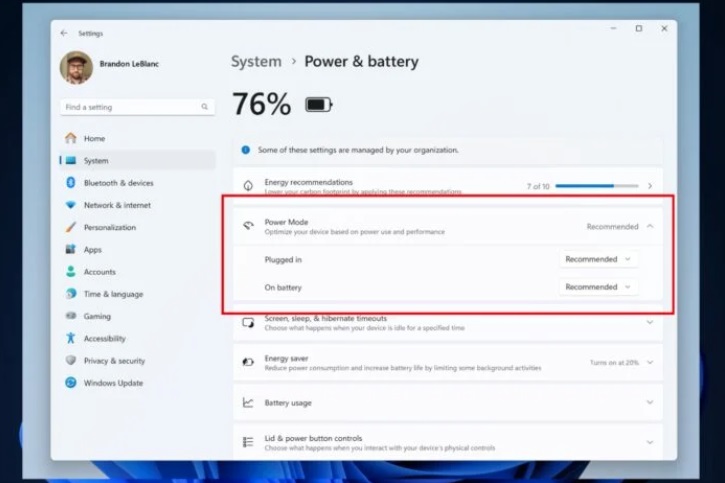Click the Battery usage chart icon
725x483 pixels.
coord(248,403)
